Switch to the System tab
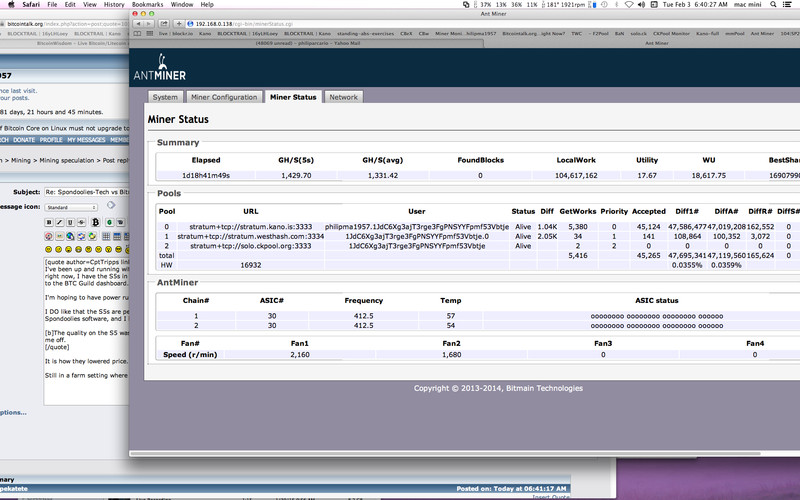Image resolution: width=800 pixels, height=500 pixels. coord(165,97)
